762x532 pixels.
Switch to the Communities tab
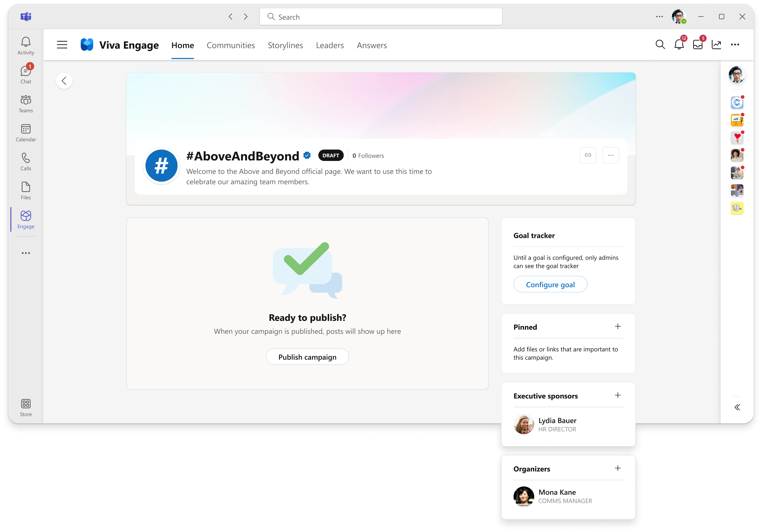point(231,45)
